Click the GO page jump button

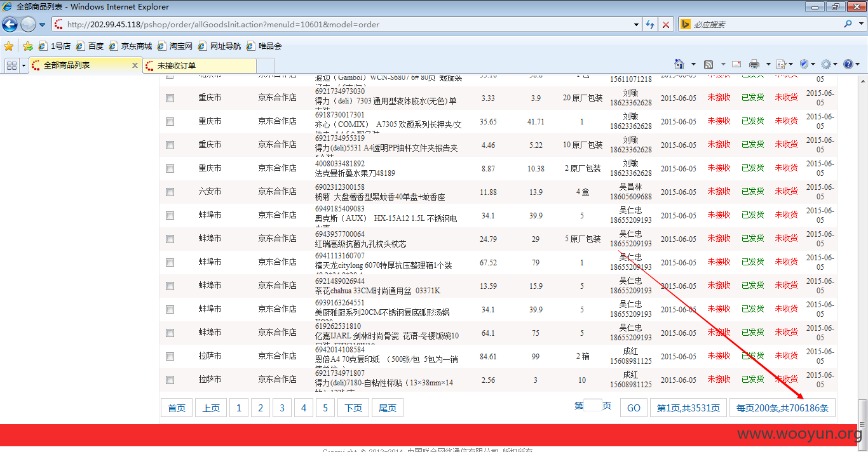(x=634, y=408)
